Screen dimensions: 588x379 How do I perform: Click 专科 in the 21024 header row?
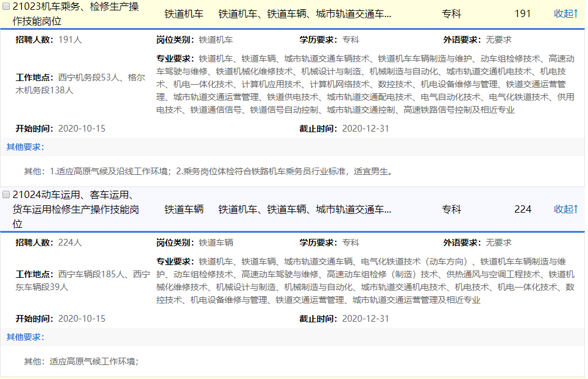pos(452,209)
